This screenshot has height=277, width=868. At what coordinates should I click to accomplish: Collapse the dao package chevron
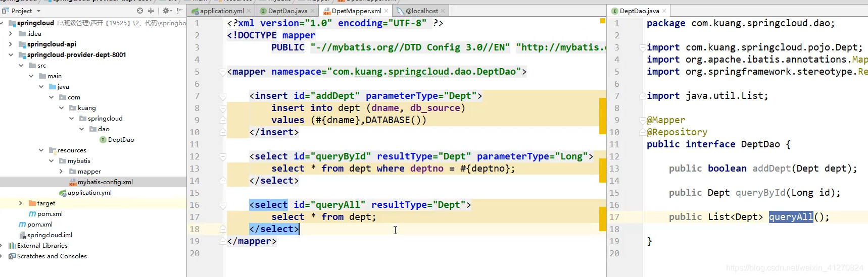click(x=81, y=129)
